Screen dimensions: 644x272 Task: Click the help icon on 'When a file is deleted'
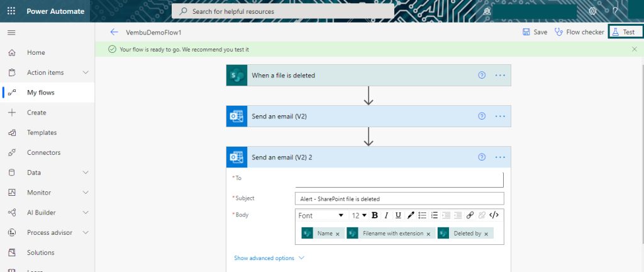[482, 75]
